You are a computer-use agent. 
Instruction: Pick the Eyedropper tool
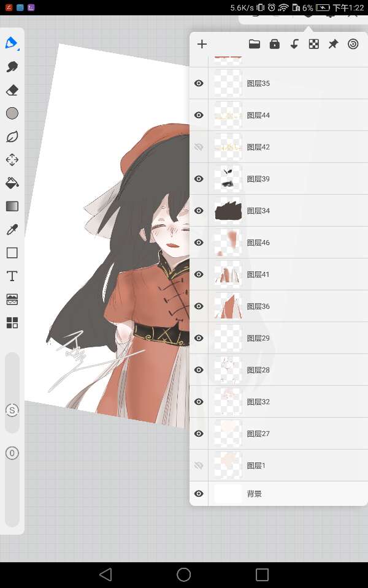12,230
